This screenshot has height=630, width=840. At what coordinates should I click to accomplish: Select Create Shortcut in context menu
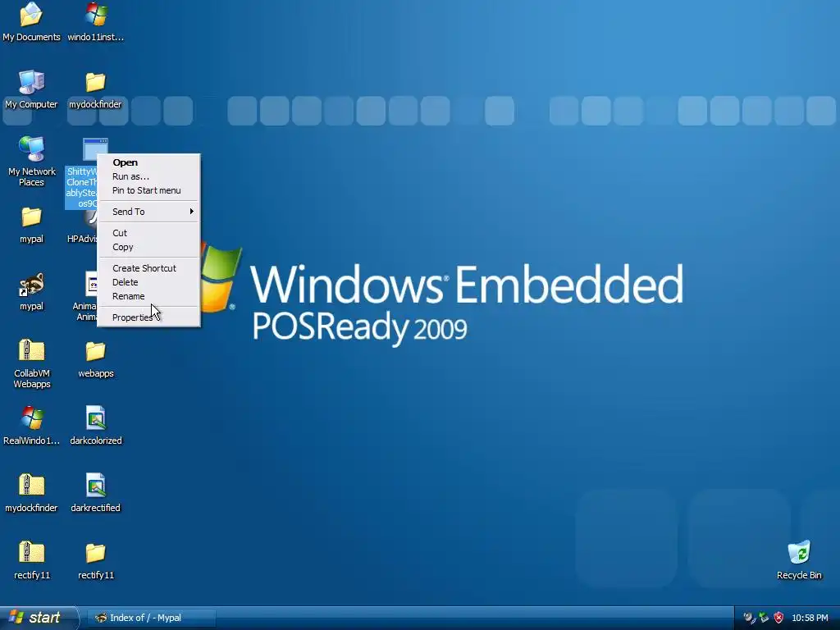click(148, 268)
